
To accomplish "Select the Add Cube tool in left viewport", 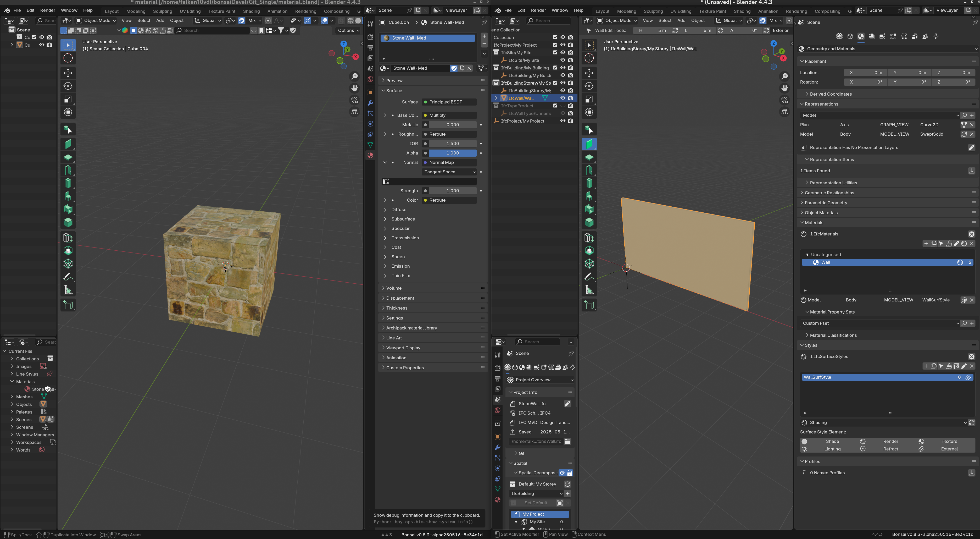I will (x=68, y=305).
